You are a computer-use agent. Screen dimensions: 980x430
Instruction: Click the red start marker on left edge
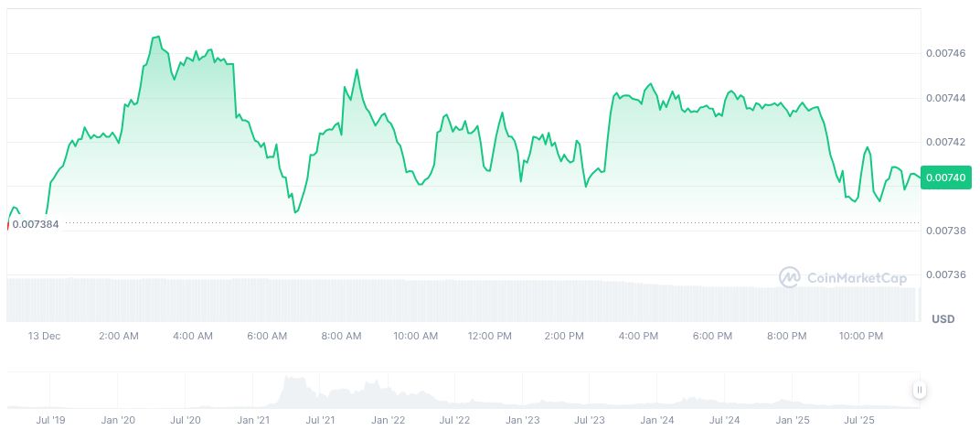click(x=7, y=224)
